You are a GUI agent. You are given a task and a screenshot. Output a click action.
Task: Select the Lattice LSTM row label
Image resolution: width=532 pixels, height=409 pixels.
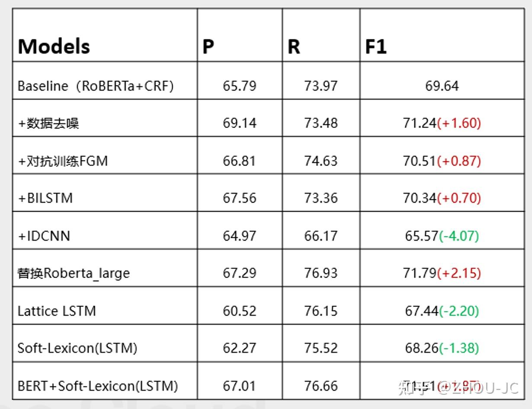57,311
